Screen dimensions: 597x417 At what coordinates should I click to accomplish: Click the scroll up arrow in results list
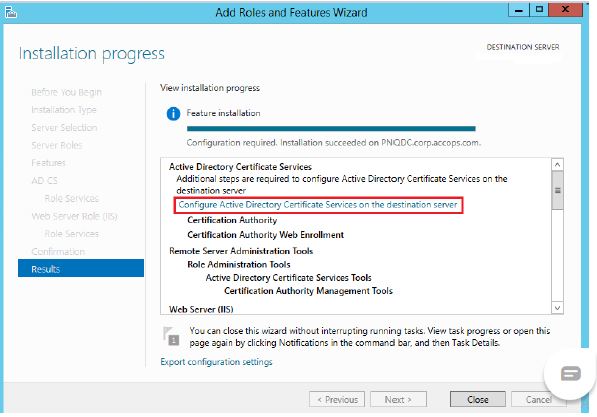tap(557, 165)
